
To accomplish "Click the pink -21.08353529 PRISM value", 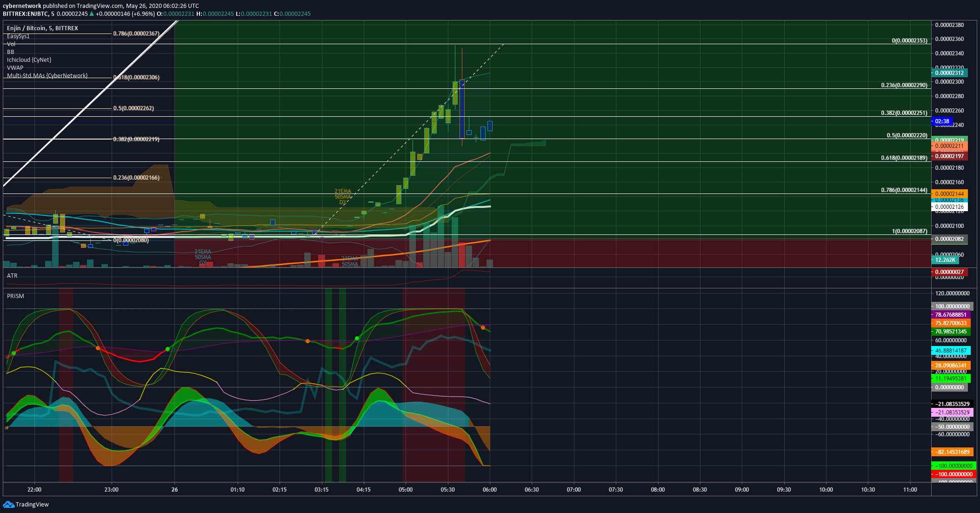I will (952, 413).
